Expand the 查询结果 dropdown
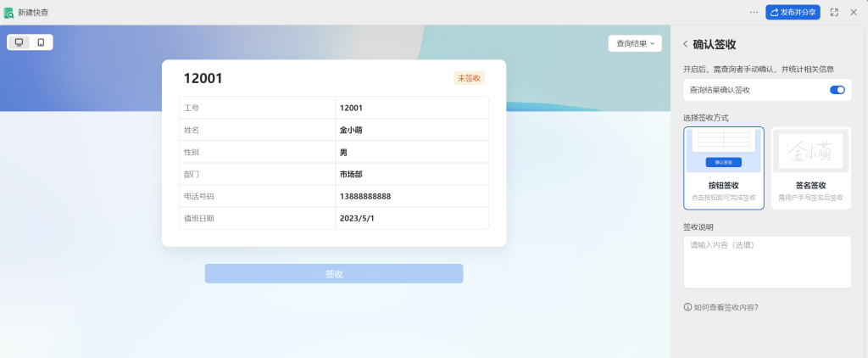 coord(635,43)
